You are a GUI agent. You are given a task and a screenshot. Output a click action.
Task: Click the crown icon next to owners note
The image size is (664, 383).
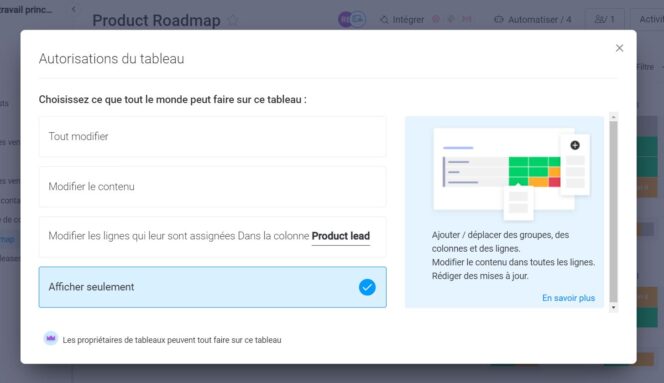pos(51,339)
